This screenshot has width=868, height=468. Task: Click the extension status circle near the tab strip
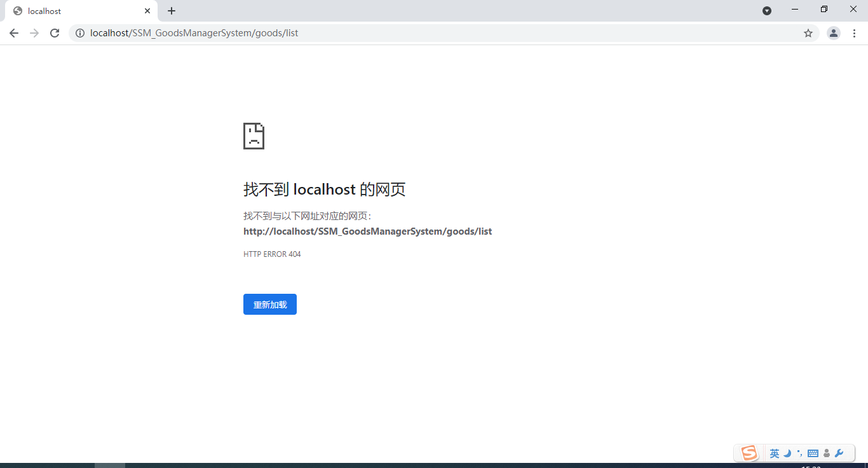point(767,10)
